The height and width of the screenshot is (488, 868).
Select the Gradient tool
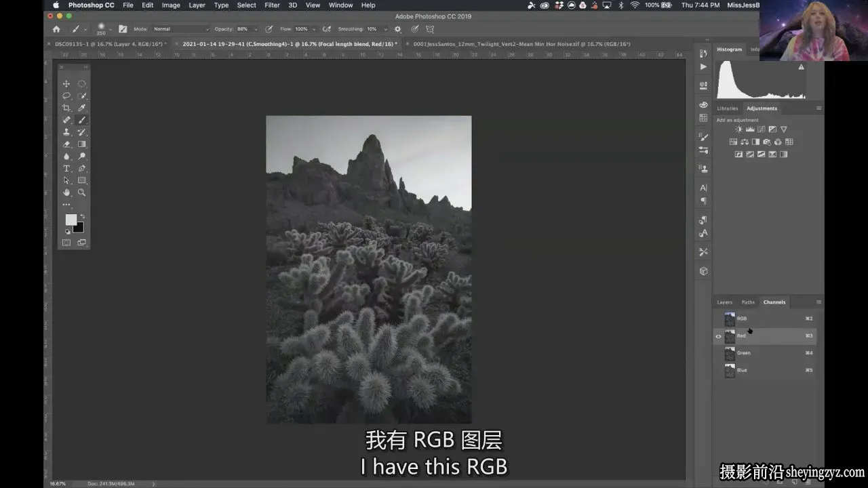tap(81, 144)
